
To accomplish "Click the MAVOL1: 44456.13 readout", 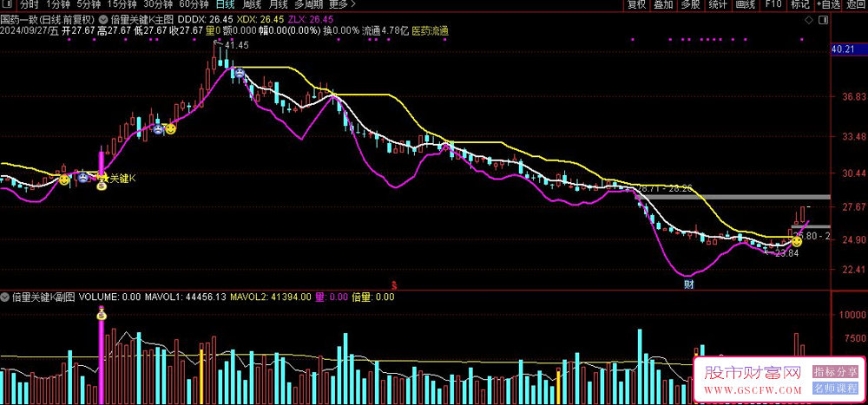I will [185, 297].
